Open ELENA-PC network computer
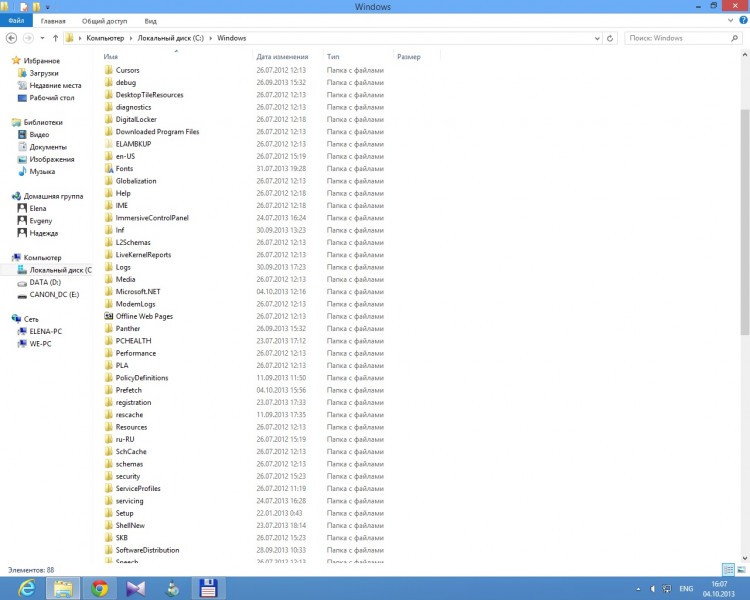 coord(45,331)
